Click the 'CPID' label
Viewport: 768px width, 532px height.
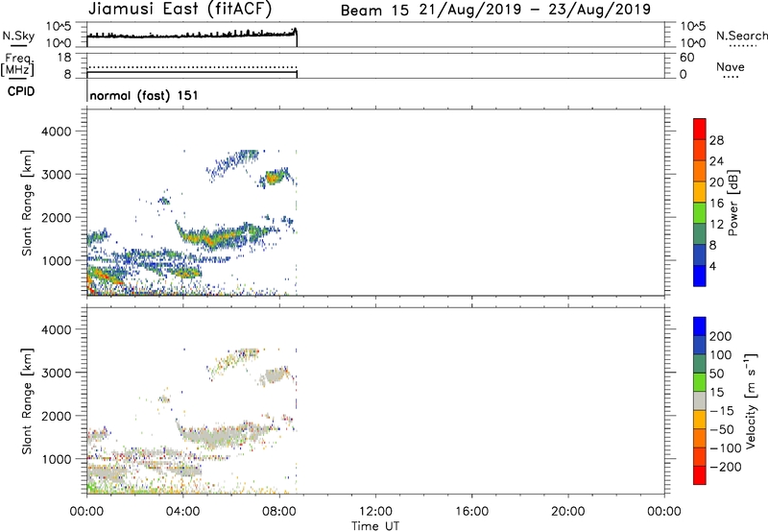[21, 91]
